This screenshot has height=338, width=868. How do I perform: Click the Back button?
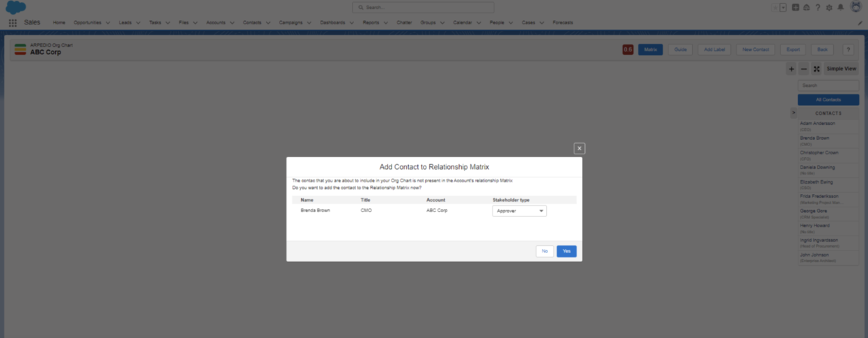[x=822, y=49]
